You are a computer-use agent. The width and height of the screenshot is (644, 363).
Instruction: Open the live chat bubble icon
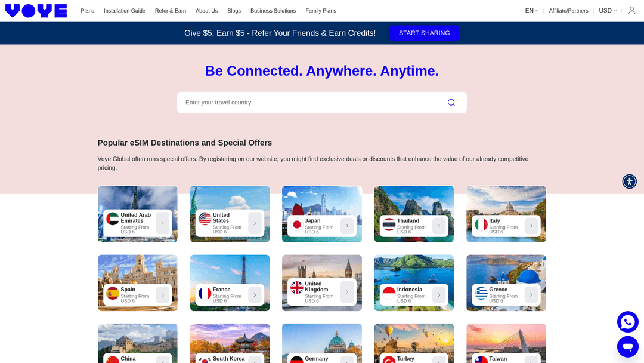tap(628, 346)
